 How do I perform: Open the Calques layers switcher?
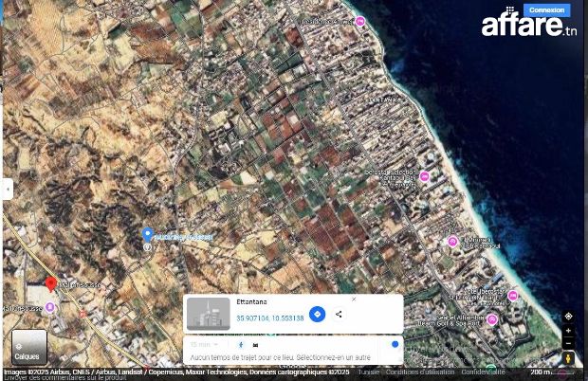(28, 348)
